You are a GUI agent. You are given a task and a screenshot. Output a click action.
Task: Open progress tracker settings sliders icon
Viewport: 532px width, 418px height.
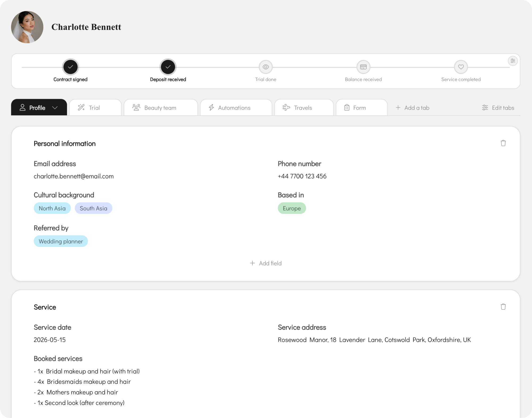[x=513, y=61]
